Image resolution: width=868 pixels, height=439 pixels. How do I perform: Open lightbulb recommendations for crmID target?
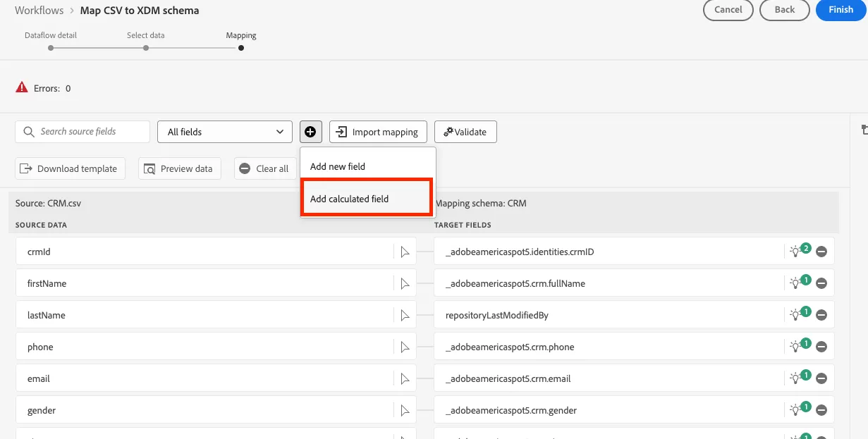(799, 251)
